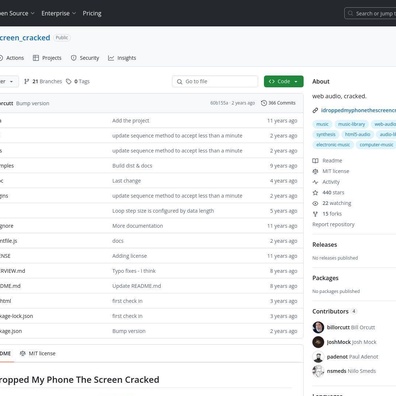396x396 pixels.
Task: Open the padenot contributor profile name
Action: 337,357
